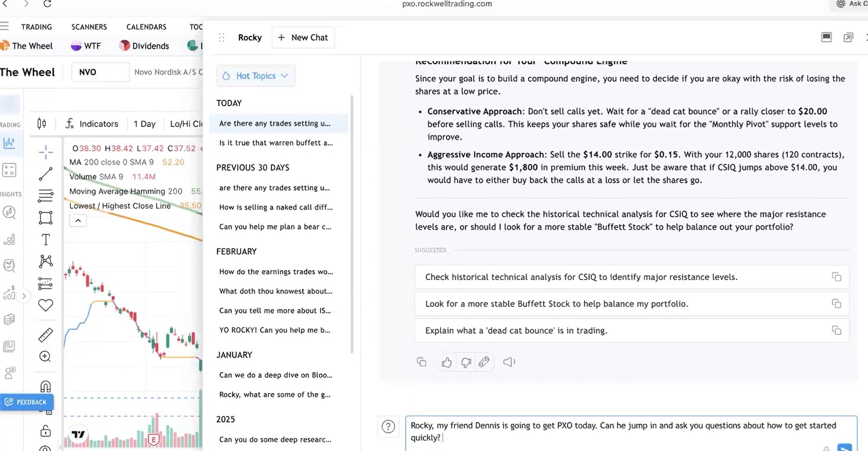Viewport: 868px width, 451px height.
Task: Select the rectangle shape tool
Action: tap(46, 218)
